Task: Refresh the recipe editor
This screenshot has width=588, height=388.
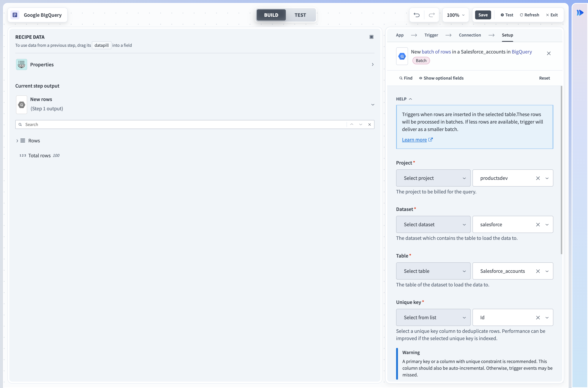Action: click(x=529, y=15)
